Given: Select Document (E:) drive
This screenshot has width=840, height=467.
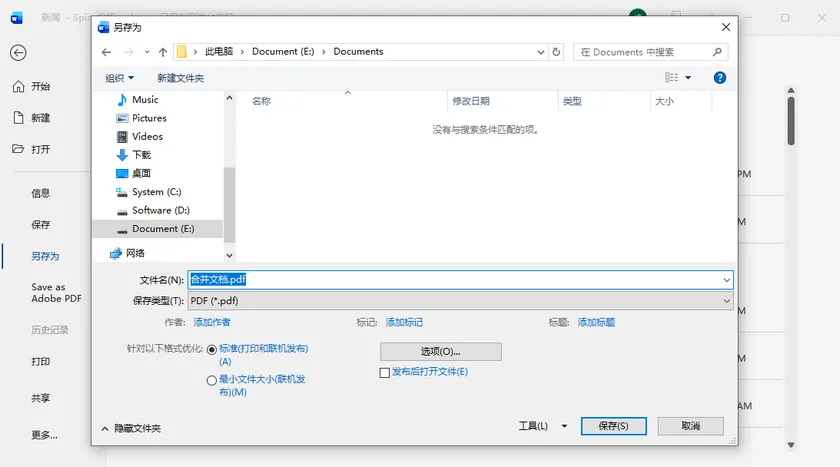Looking at the screenshot, I should 163,229.
